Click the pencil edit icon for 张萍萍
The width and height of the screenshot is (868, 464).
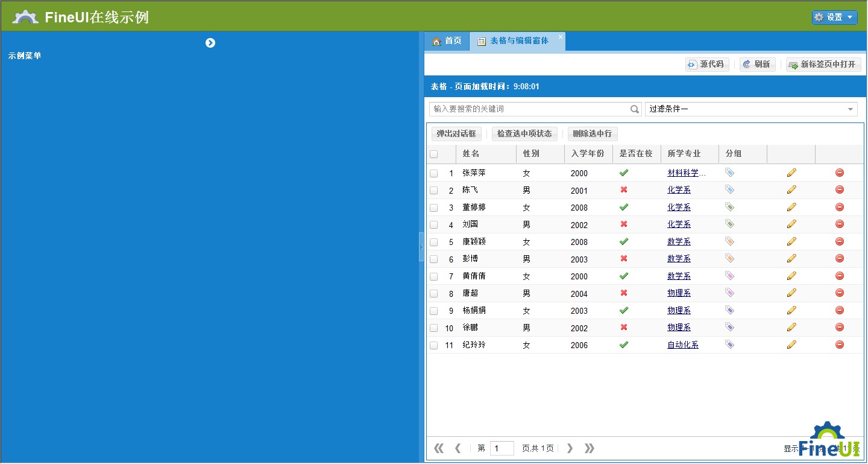[x=791, y=173]
